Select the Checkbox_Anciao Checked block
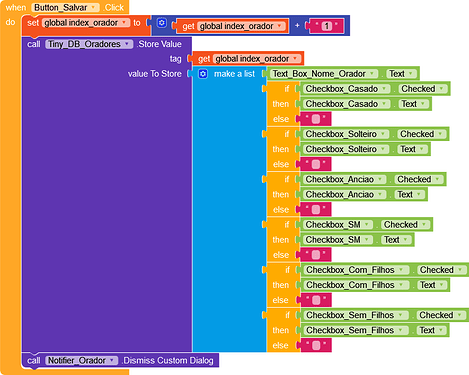 tap(373, 179)
